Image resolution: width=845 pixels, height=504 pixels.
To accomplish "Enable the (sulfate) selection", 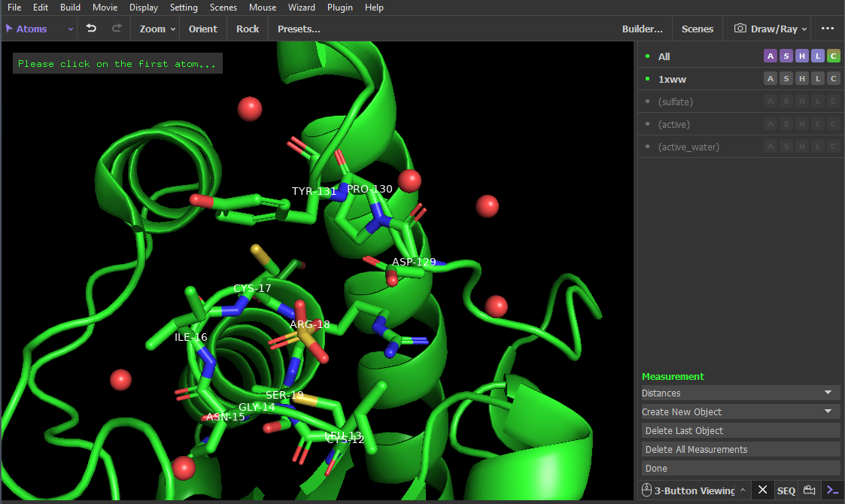I will [675, 102].
